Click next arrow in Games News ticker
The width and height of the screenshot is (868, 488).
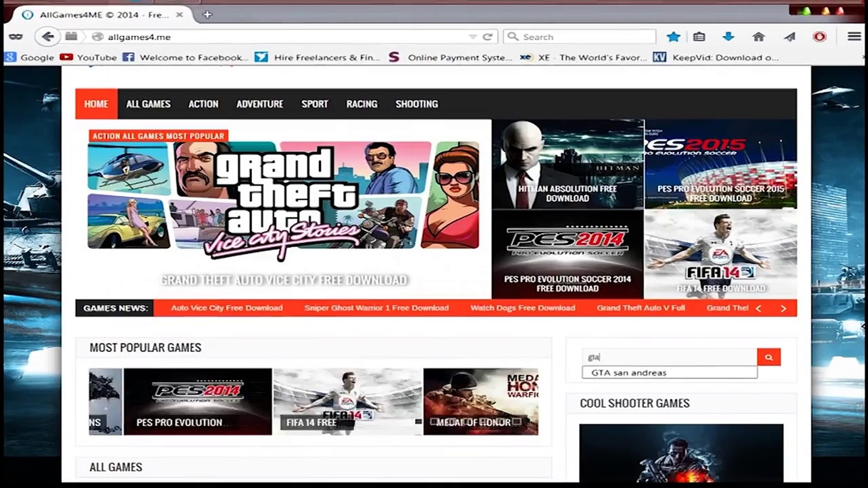(783, 308)
